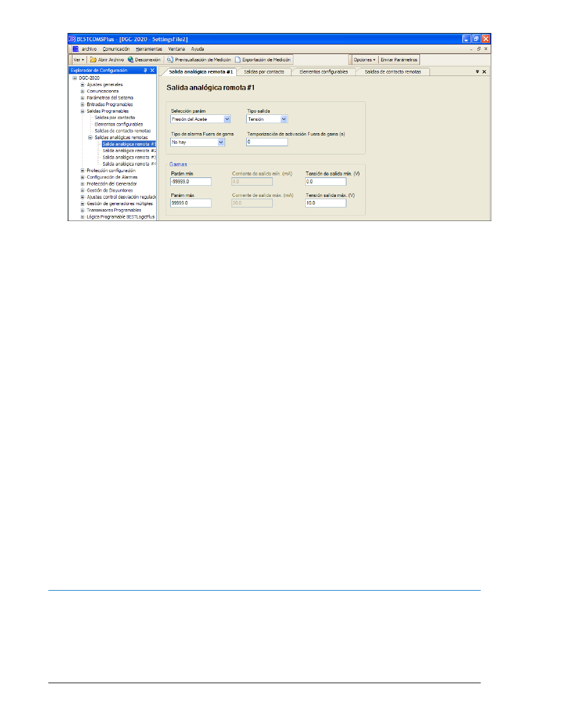Expand Parámetros del Sistema tree node
Viewport: 562px width, 728px height.
pos(82,98)
